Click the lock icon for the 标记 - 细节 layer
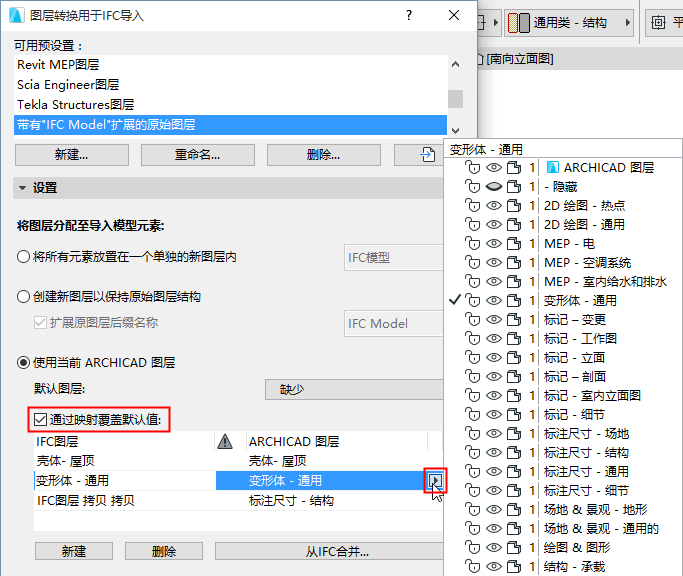 [x=472, y=414]
